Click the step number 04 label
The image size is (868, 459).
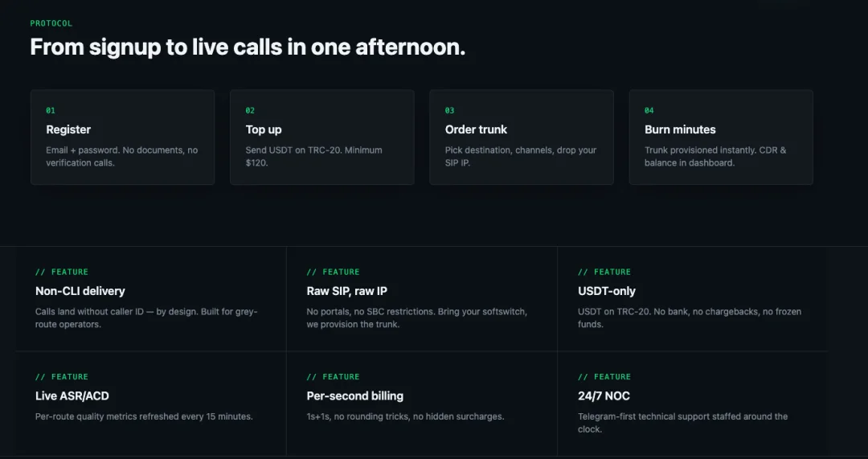[x=649, y=111]
